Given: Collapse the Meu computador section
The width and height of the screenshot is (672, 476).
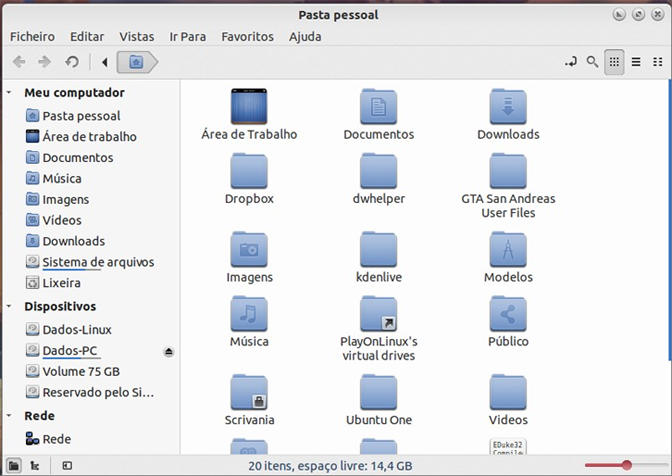Looking at the screenshot, I should click(x=10, y=93).
